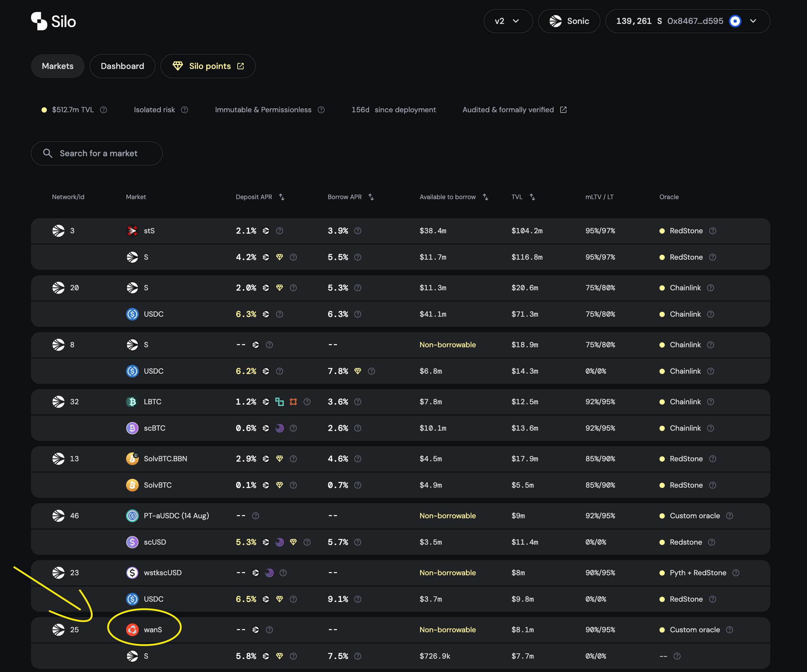
Task: Click the $512.7m TVL stat
Action: (73, 110)
